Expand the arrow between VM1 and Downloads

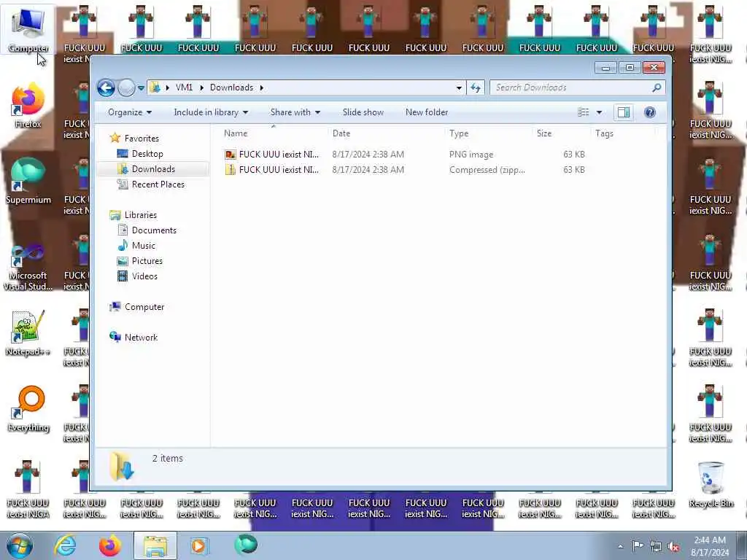[x=201, y=87]
